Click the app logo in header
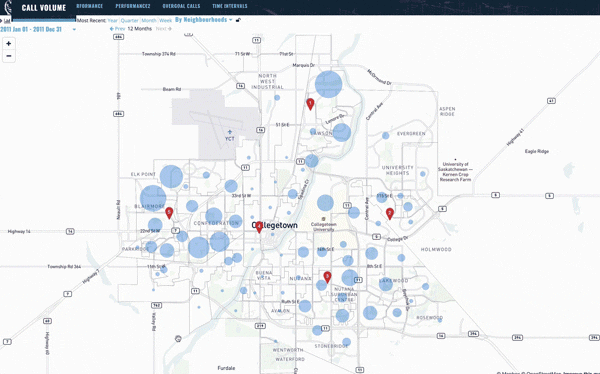 click(8, 7)
